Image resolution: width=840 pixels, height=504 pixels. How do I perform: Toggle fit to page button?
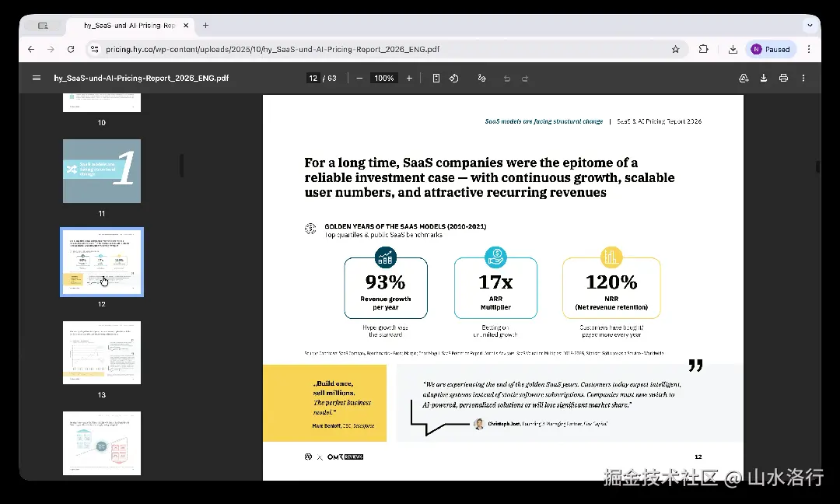coord(436,79)
